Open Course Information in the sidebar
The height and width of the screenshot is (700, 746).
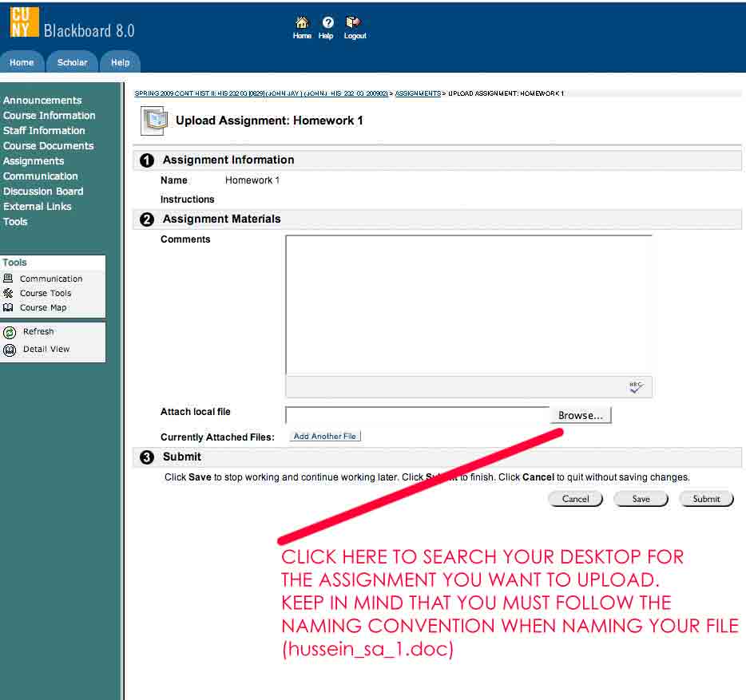49,116
